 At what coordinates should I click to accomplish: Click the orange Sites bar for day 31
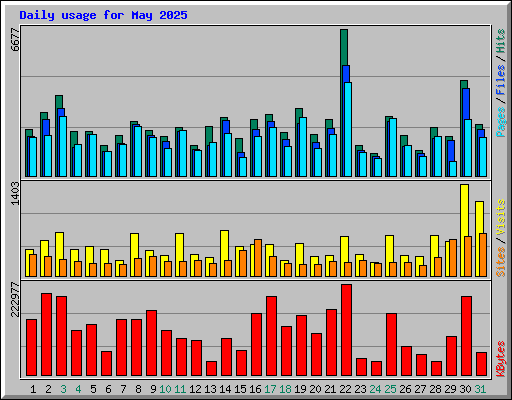(x=483, y=255)
